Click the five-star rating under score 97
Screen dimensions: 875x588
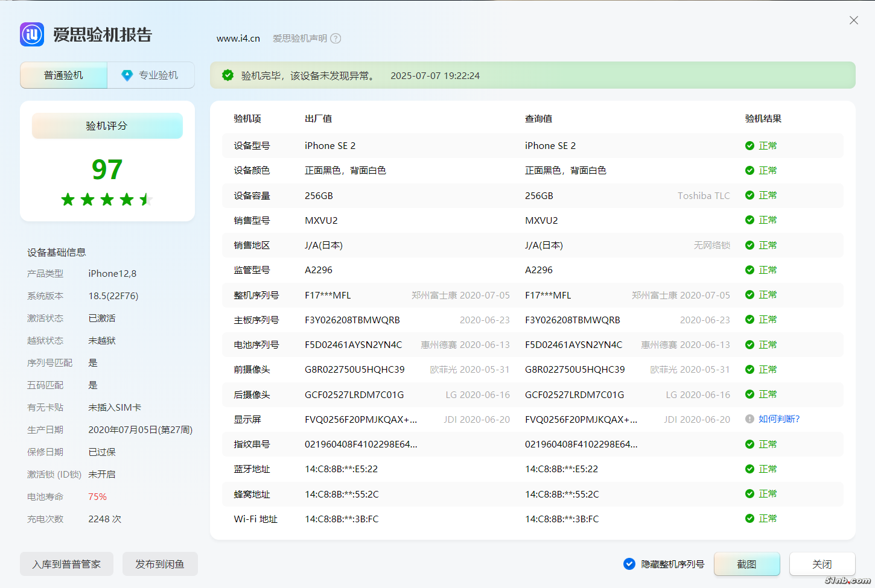(x=107, y=200)
